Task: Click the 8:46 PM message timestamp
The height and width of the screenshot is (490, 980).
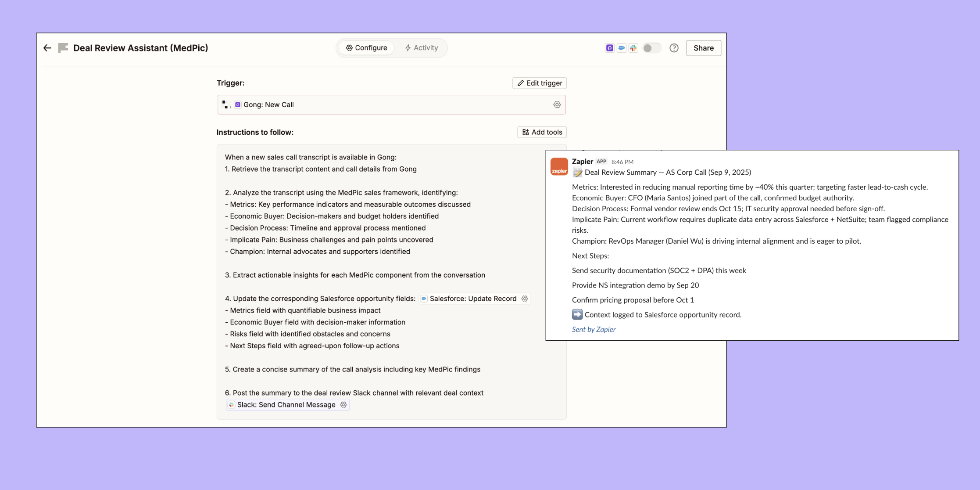Action: pos(622,162)
